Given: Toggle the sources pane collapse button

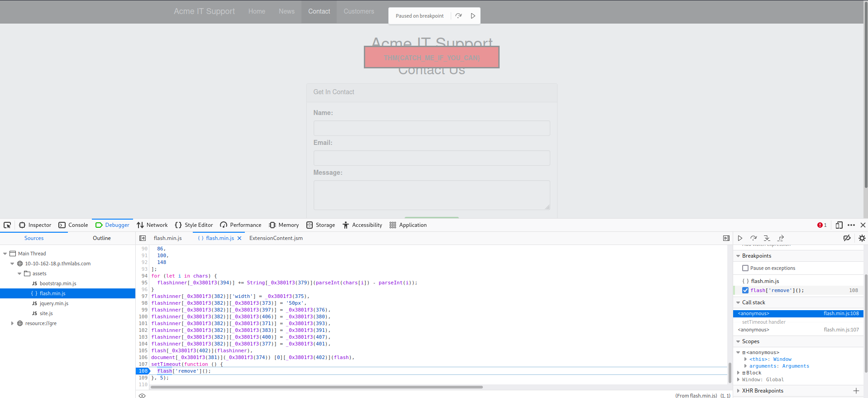Looking at the screenshot, I should (143, 238).
